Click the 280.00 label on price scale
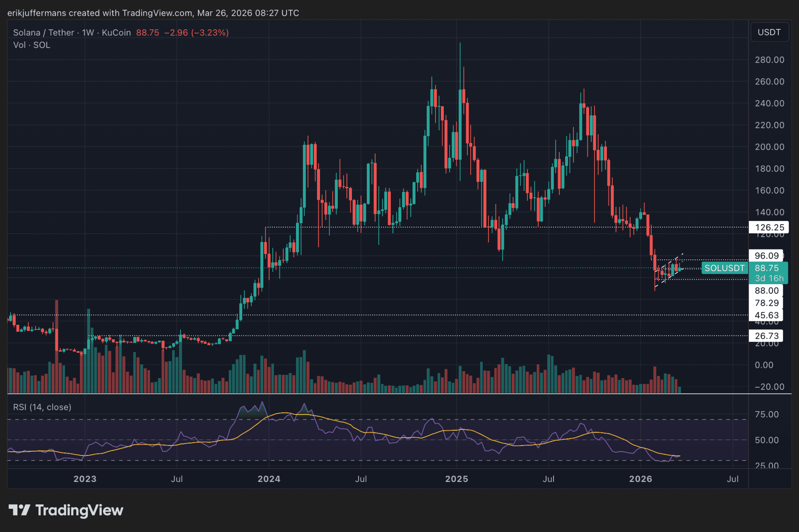799x532 pixels. click(x=769, y=60)
